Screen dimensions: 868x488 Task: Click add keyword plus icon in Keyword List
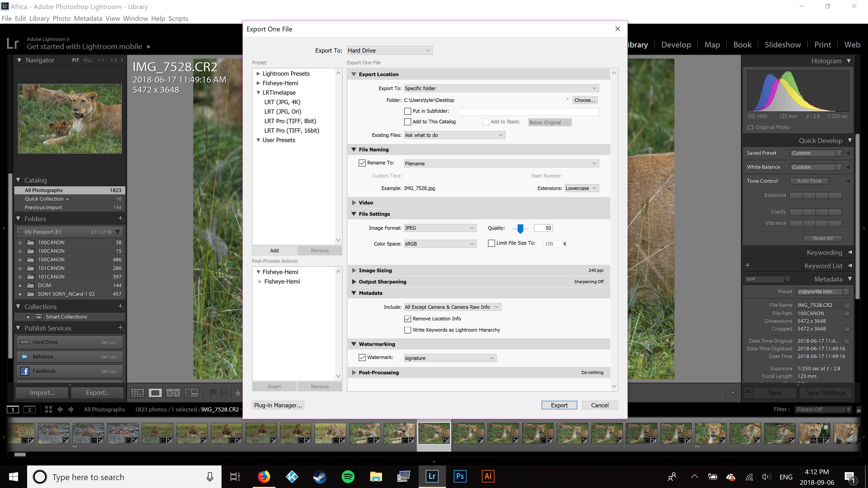point(747,265)
